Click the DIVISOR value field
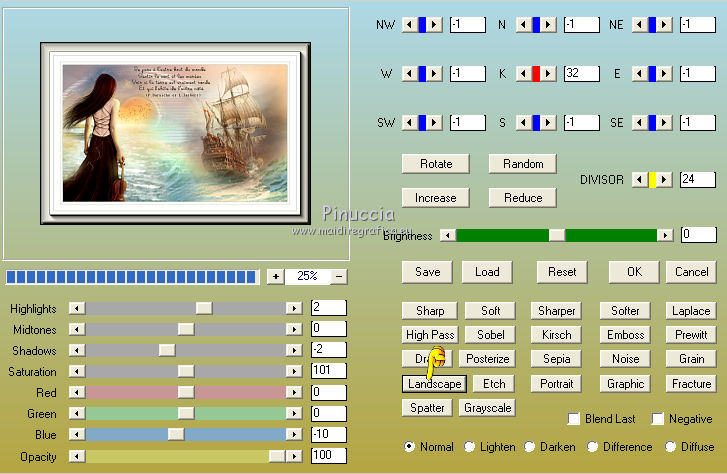The width and height of the screenshot is (727, 474). [698, 179]
